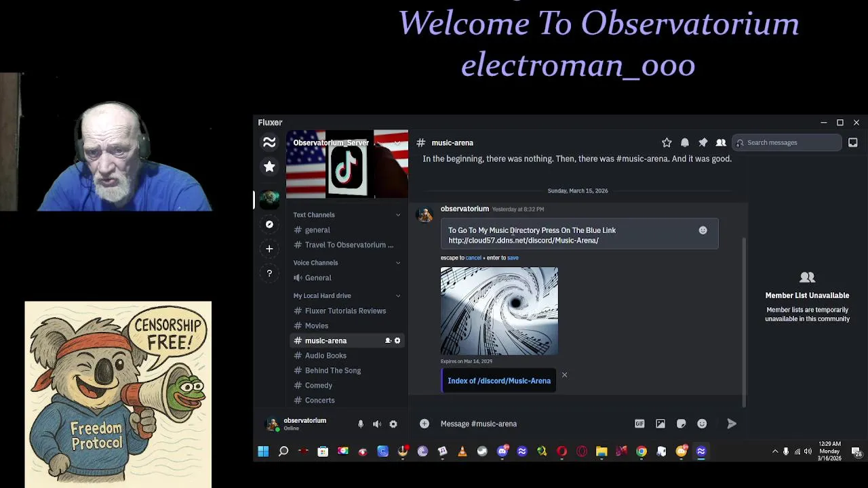Open File Explorer from taskbar
This screenshot has width=868, height=488.
pyautogui.click(x=601, y=451)
